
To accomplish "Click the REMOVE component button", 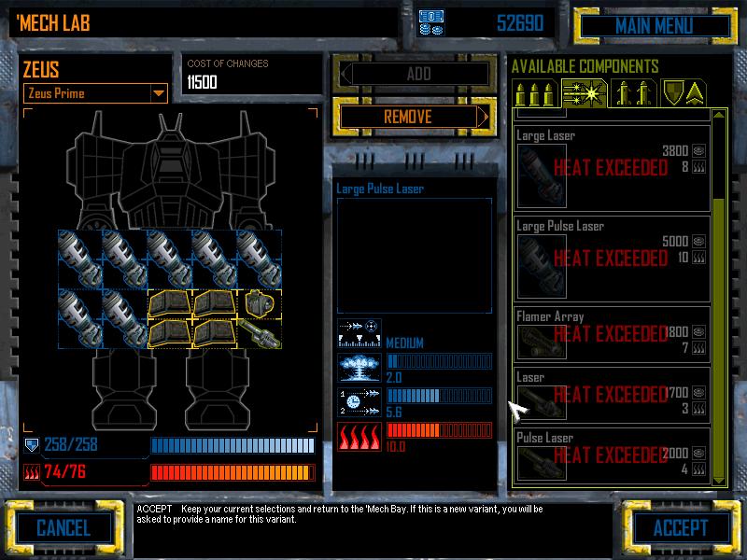I will click(415, 117).
